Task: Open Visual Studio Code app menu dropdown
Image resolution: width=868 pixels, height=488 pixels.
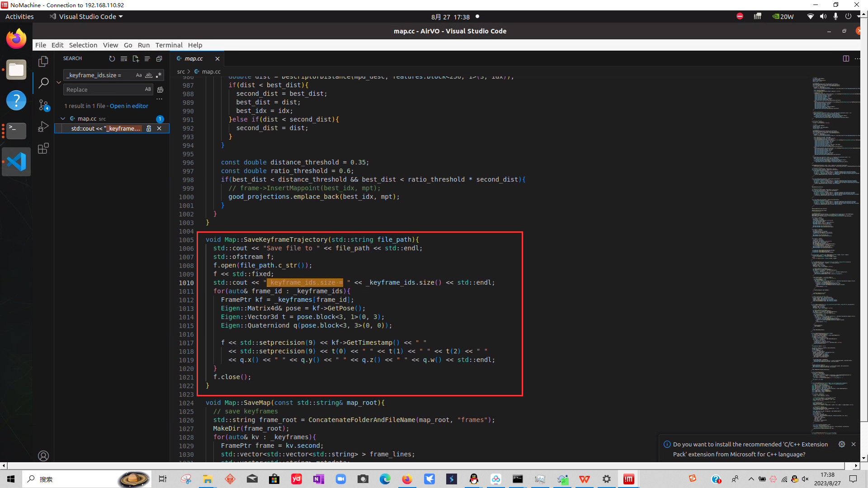Action: coord(86,17)
